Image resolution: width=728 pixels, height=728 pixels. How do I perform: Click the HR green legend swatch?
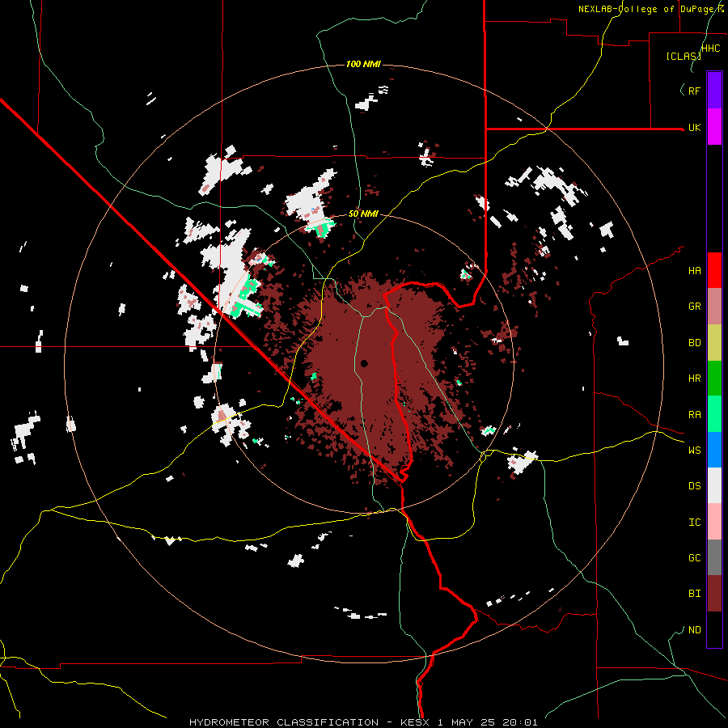tap(714, 379)
